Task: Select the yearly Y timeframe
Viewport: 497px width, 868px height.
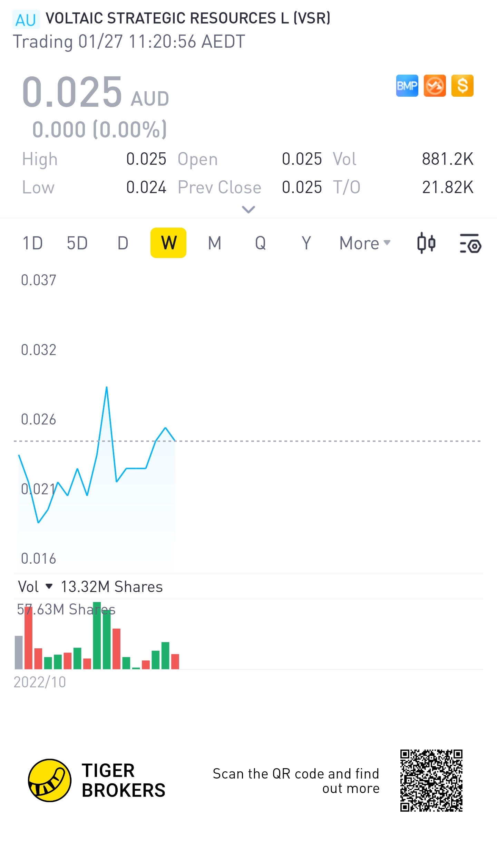Action: [306, 243]
